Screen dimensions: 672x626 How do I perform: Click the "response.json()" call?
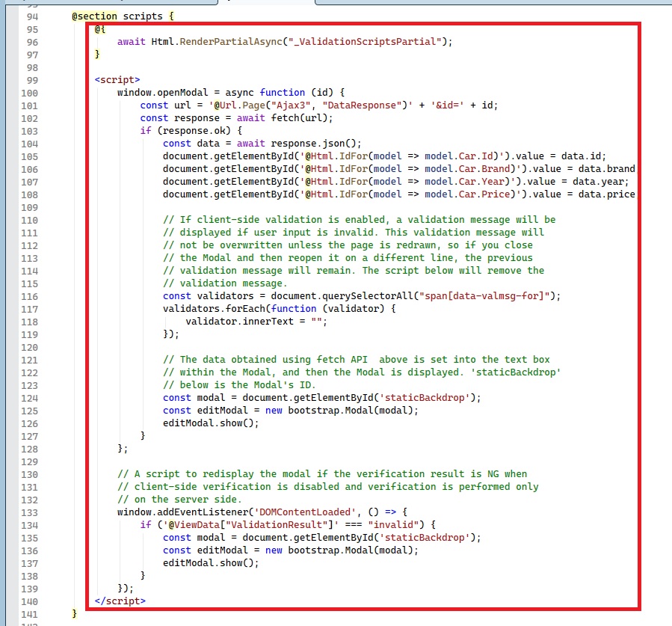click(313, 143)
